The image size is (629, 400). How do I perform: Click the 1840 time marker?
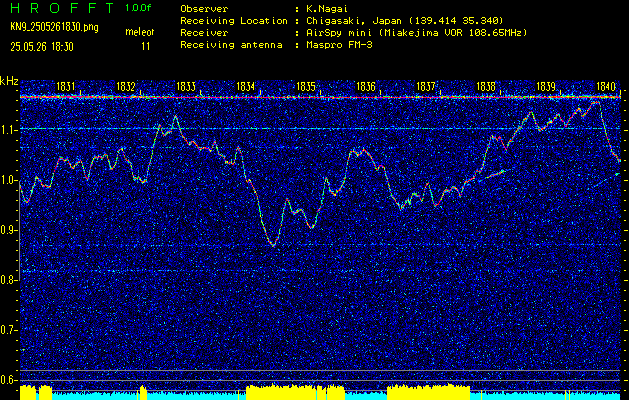point(606,87)
